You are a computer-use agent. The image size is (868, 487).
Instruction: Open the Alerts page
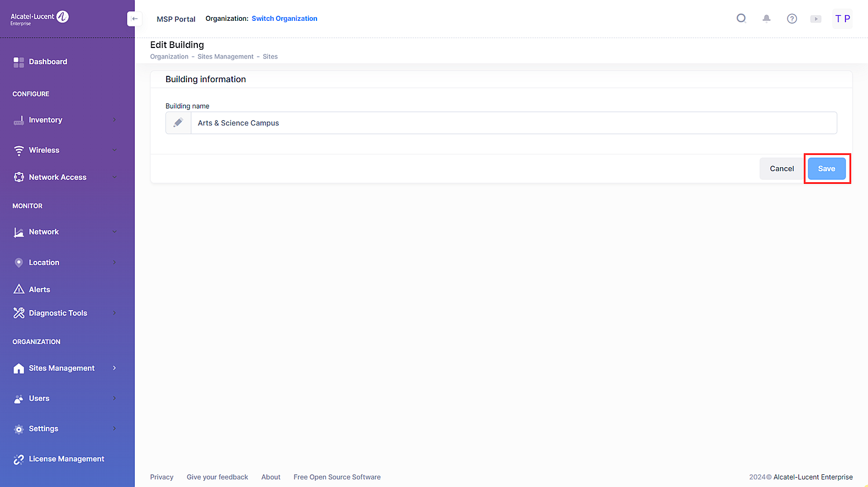[39, 290]
